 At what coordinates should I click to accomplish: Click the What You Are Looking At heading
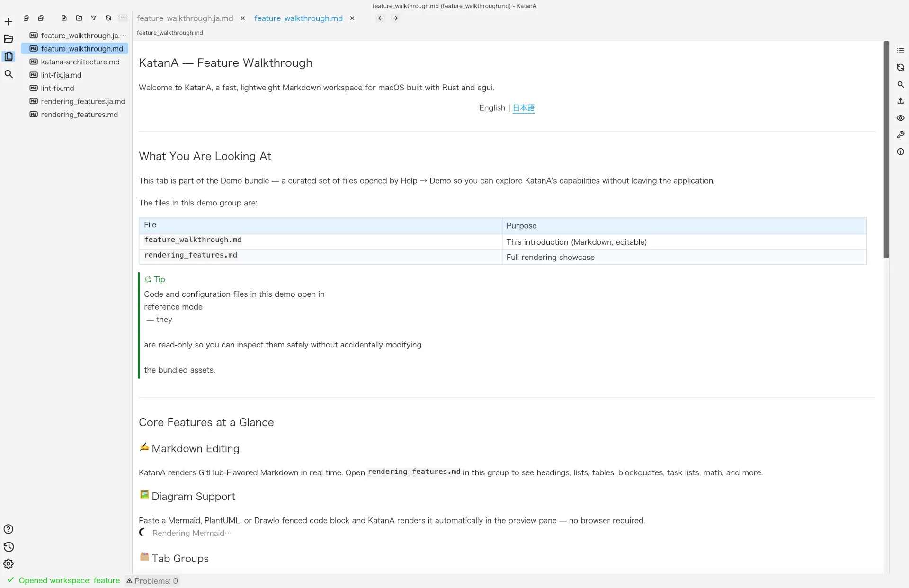[205, 156]
